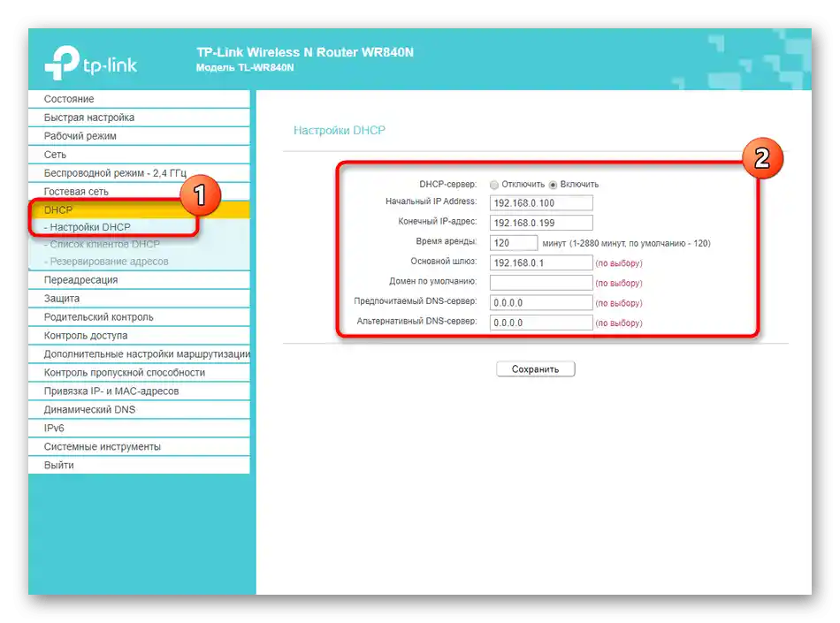The image size is (840, 623).
Task: Click the DHCP-сервер label
Action: (448, 184)
